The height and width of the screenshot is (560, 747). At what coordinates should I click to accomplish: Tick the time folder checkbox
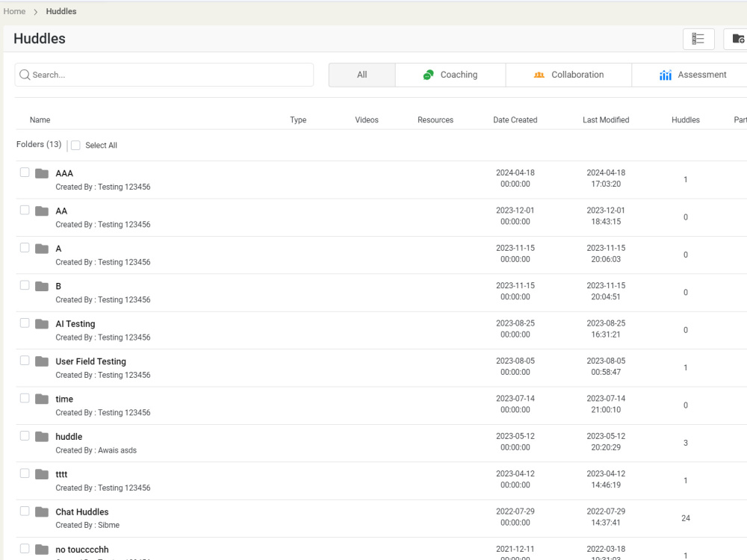tap(25, 398)
